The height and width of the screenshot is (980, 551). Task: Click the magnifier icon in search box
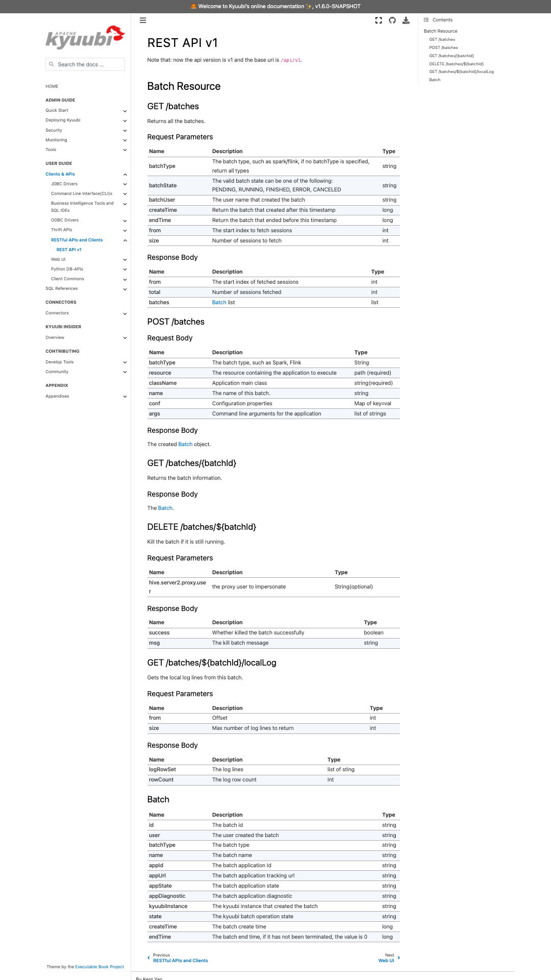click(x=52, y=64)
